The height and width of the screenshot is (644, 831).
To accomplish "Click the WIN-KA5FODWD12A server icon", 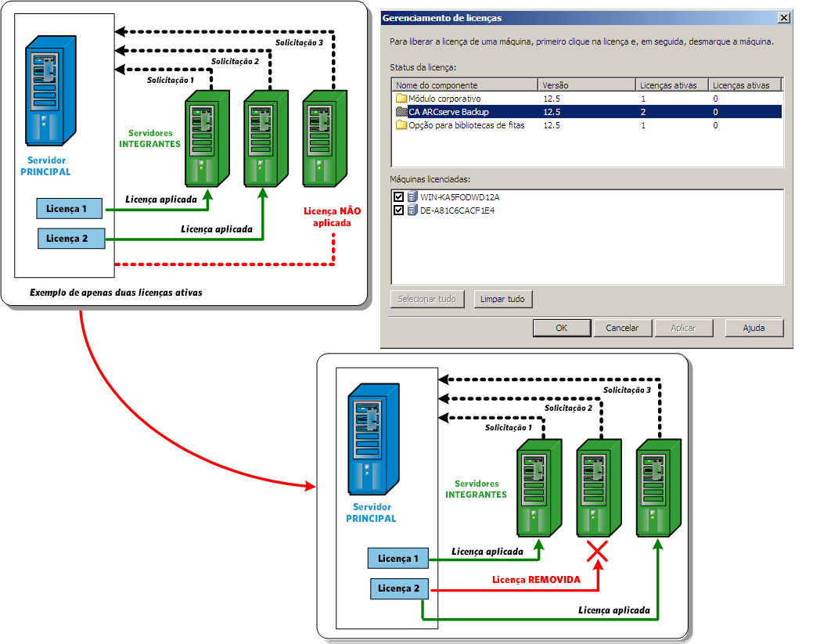I will pos(412,196).
